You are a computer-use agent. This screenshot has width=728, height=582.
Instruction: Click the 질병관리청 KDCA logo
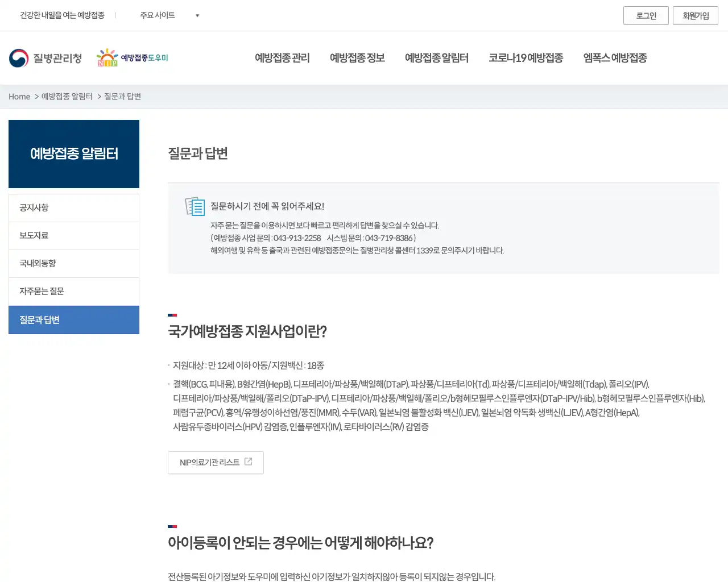[x=45, y=57]
